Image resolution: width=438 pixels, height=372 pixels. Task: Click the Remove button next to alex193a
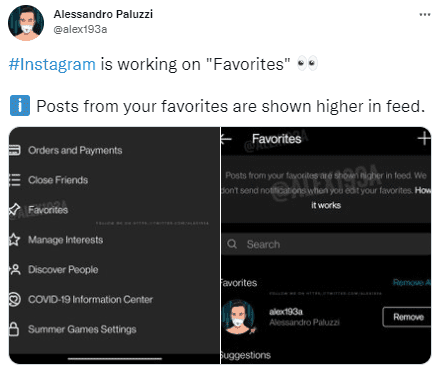(407, 317)
